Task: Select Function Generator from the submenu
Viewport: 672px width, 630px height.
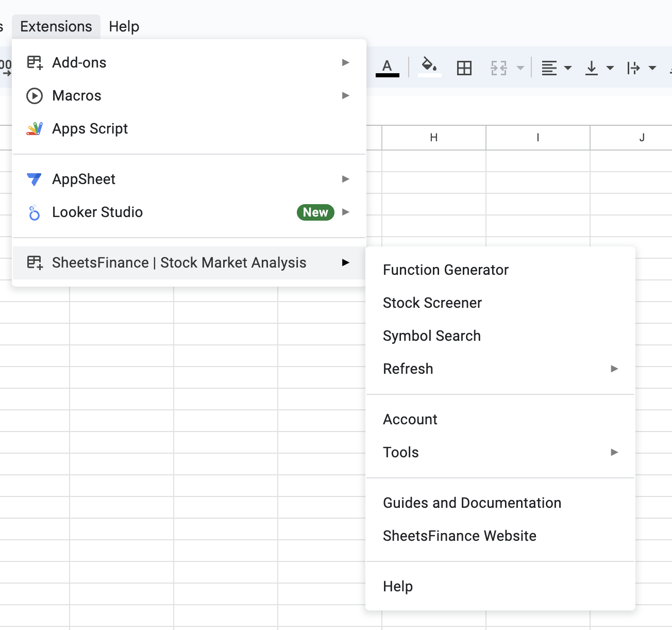Action: tap(446, 270)
